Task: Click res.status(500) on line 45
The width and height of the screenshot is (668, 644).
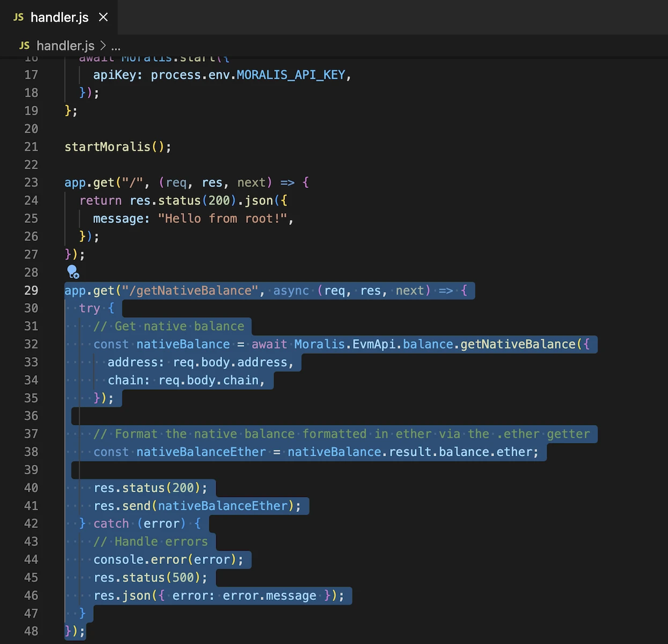Action: click(x=150, y=577)
